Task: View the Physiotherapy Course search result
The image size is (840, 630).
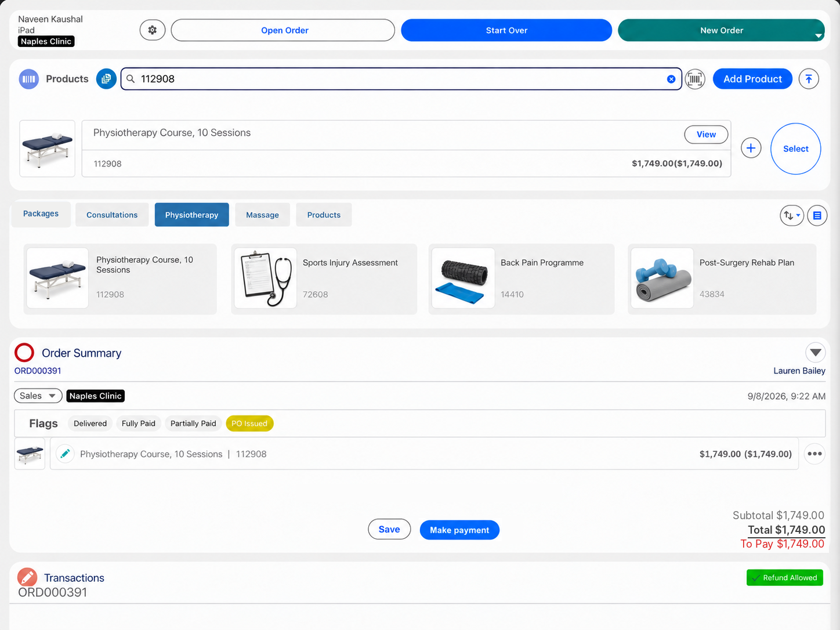Action: [706, 135]
